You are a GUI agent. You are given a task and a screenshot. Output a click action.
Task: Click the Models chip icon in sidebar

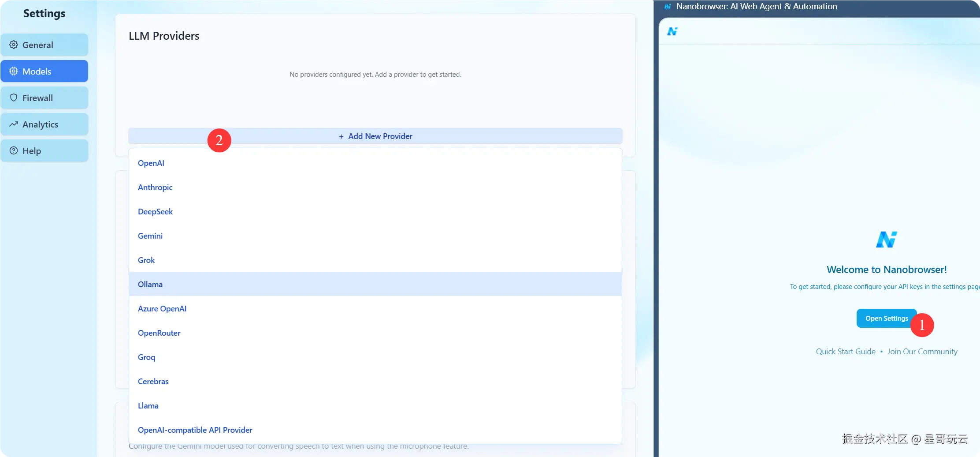14,71
